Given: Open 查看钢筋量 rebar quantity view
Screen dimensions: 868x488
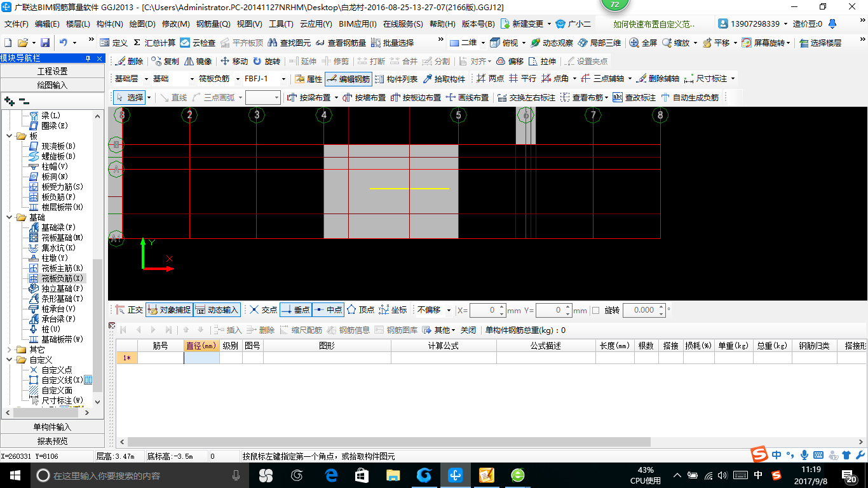Looking at the screenshot, I should pos(341,43).
